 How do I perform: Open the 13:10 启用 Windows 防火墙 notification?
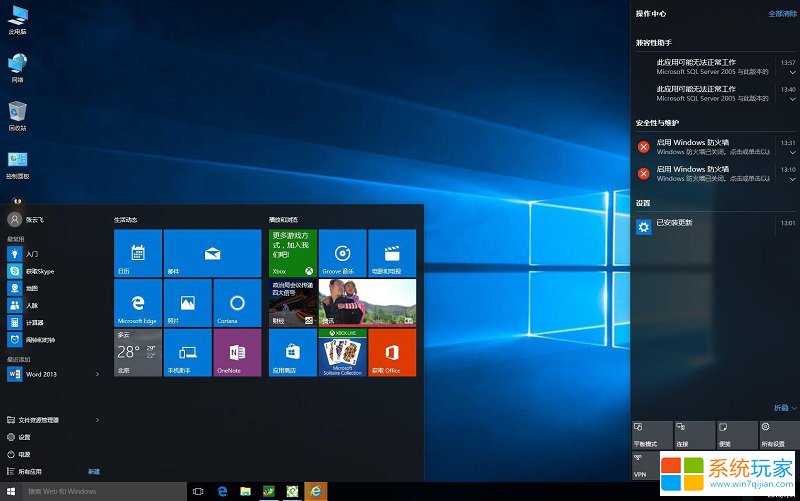pos(715,173)
